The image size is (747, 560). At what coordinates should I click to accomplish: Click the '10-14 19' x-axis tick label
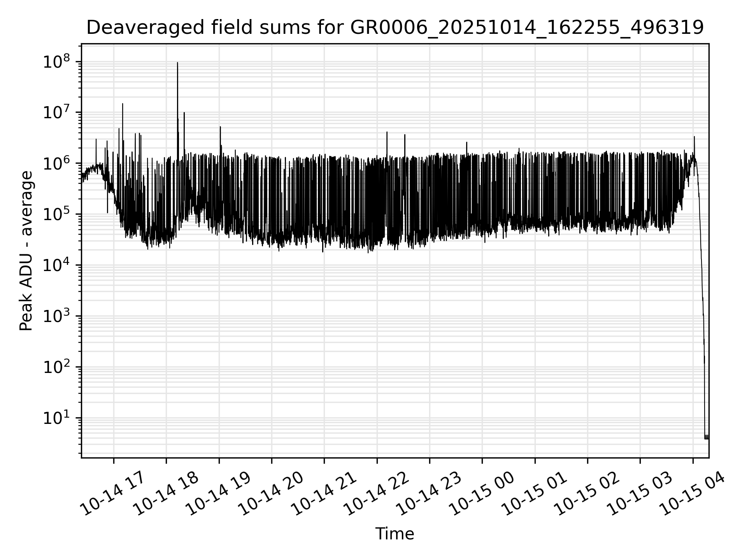pos(218,494)
